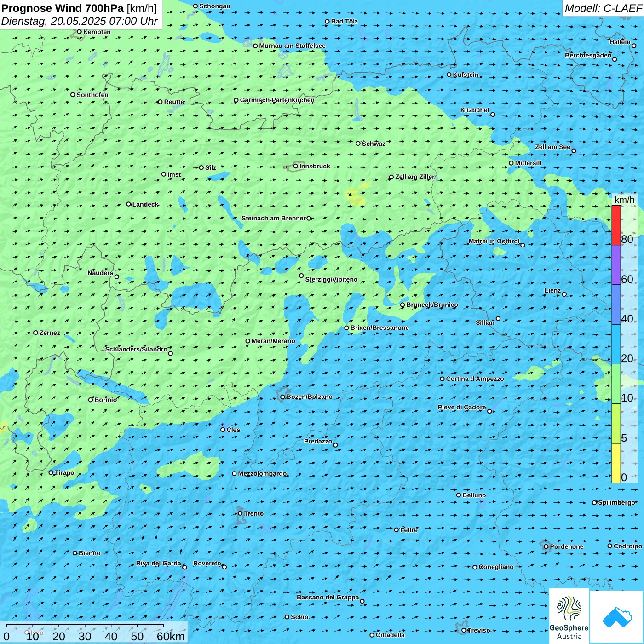Select the Lienz city marker

[x=564, y=294]
